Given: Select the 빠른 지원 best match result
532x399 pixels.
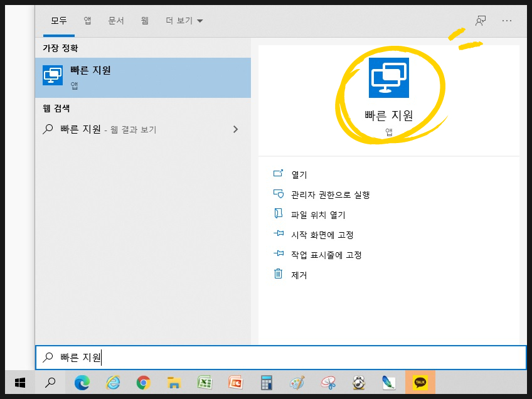Looking at the screenshot, I should pos(143,78).
